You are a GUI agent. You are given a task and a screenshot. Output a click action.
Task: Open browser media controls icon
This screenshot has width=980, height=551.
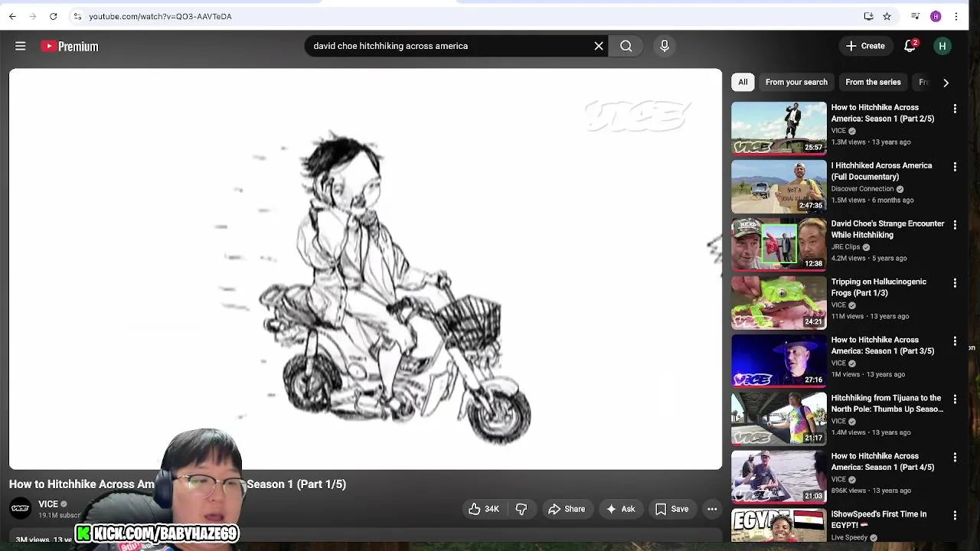point(915,16)
